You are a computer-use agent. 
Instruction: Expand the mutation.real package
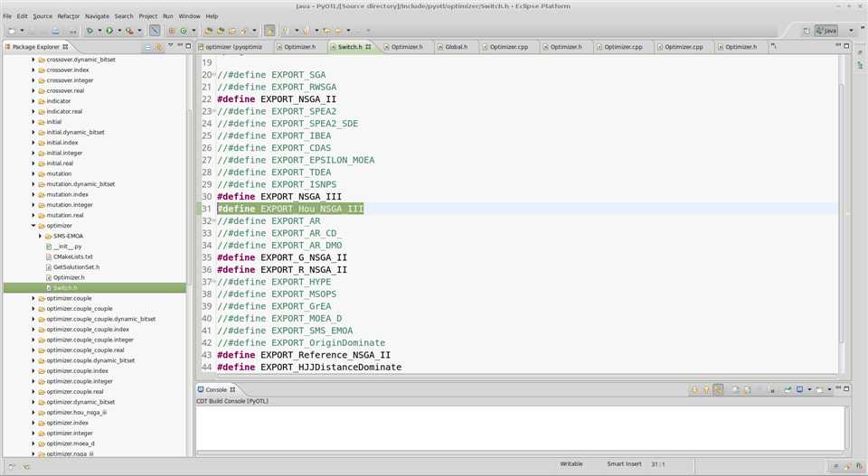[x=33, y=215]
